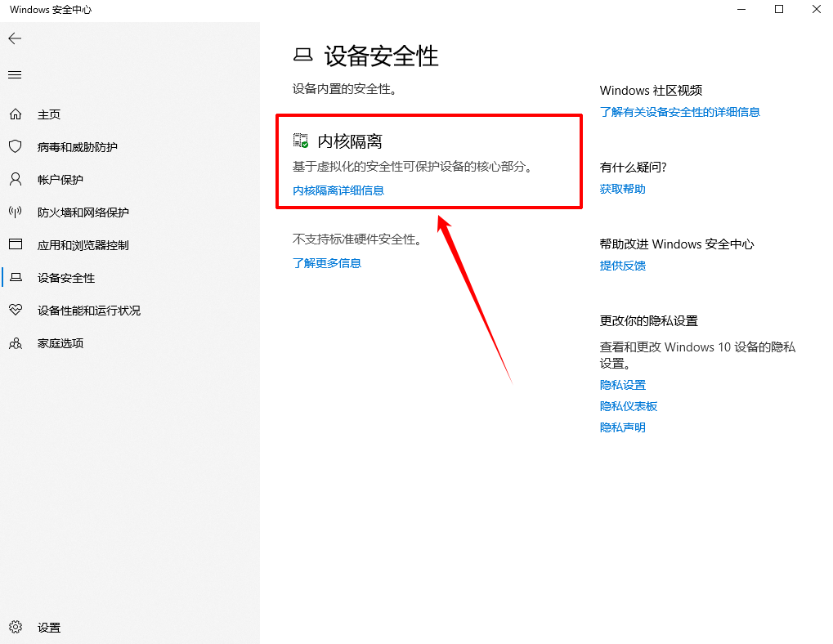Image resolution: width=833 pixels, height=644 pixels.
Task: Minimize the Windows 安全中心 window
Action: (741, 10)
